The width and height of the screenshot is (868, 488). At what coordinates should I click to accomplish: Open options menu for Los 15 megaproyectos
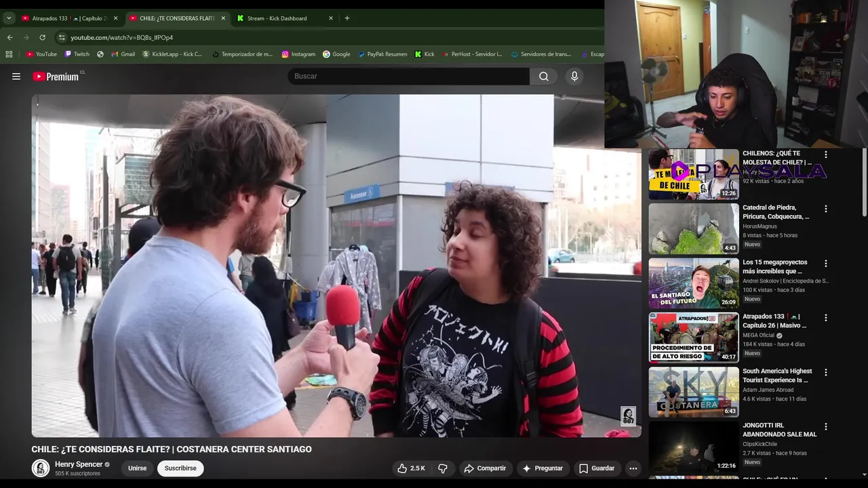coord(826,263)
